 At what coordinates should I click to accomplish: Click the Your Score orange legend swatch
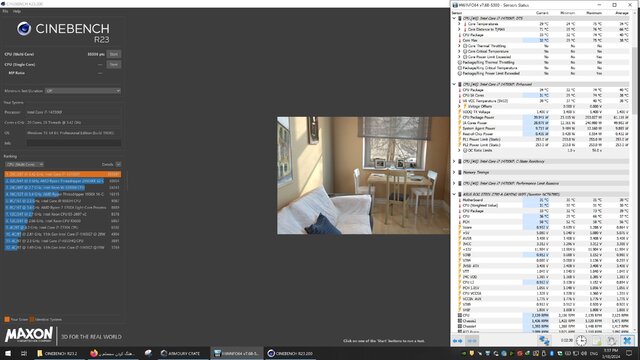(7, 320)
